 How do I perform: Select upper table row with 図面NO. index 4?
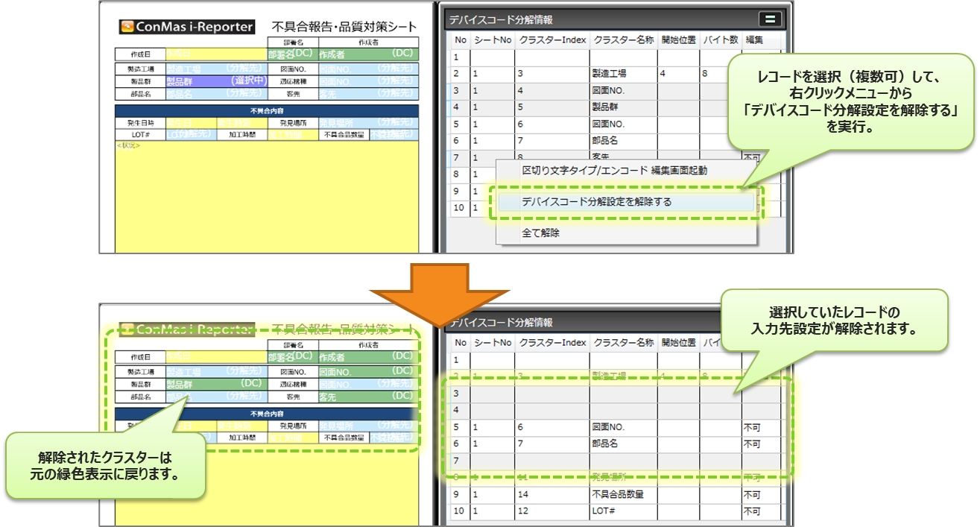[x=616, y=90]
